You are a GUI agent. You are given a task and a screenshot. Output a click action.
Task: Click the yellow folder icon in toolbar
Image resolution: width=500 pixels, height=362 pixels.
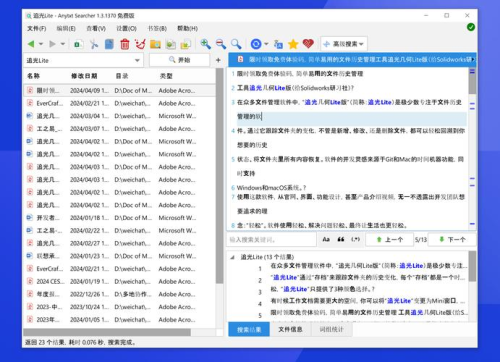pos(155,44)
